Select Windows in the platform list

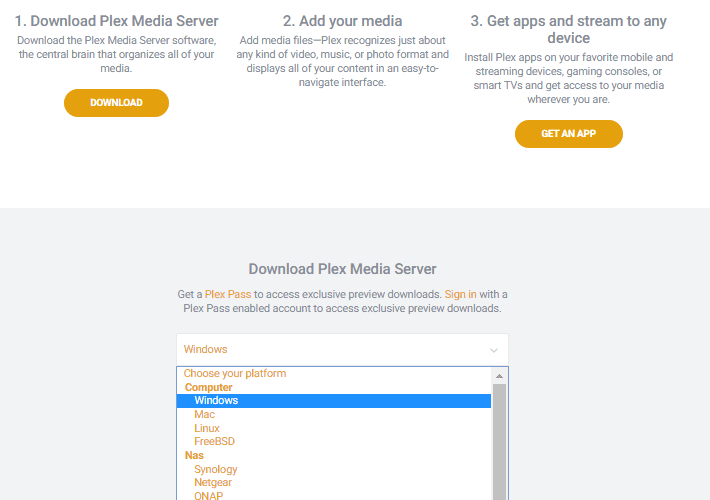click(x=334, y=400)
